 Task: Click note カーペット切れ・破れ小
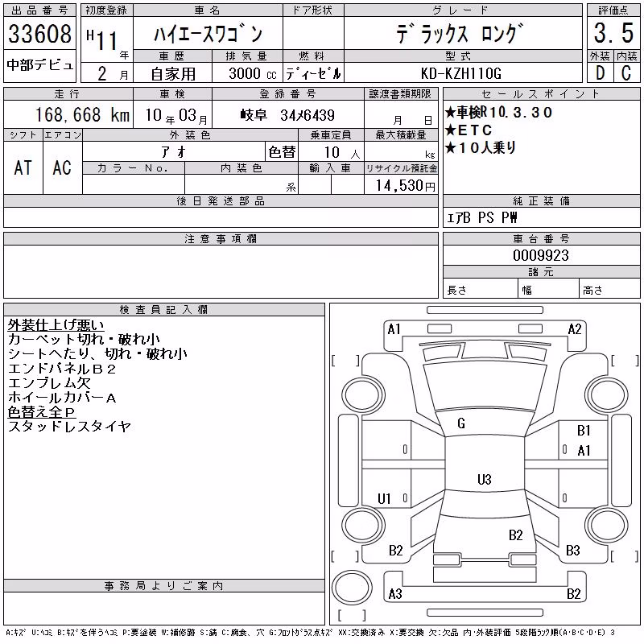coord(84,339)
